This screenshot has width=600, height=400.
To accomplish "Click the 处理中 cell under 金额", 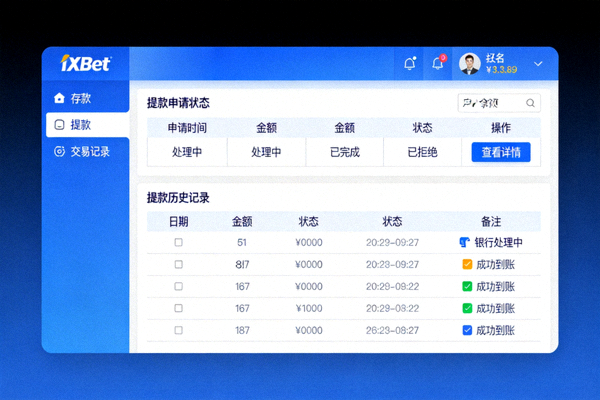I will point(266,152).
